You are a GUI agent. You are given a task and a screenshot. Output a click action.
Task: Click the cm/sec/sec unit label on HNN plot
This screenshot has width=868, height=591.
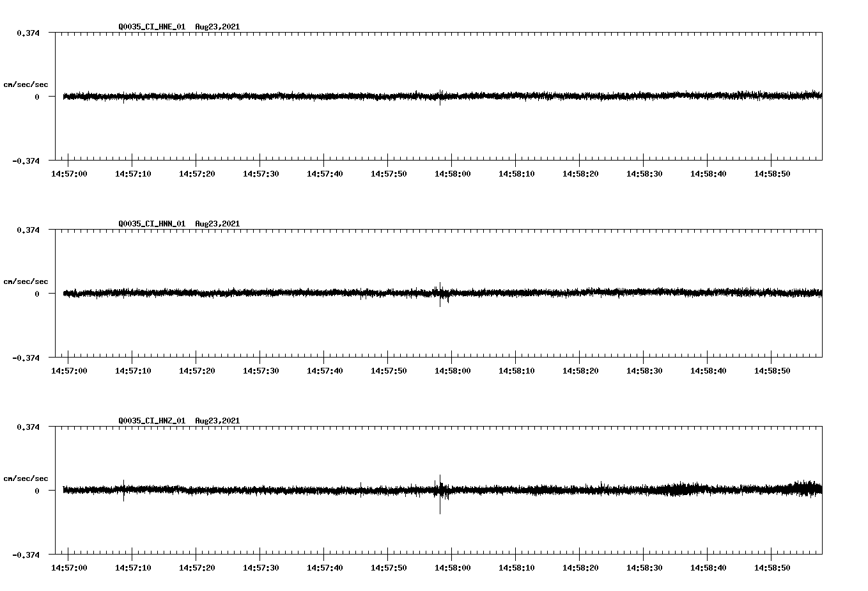click(26, 281)
